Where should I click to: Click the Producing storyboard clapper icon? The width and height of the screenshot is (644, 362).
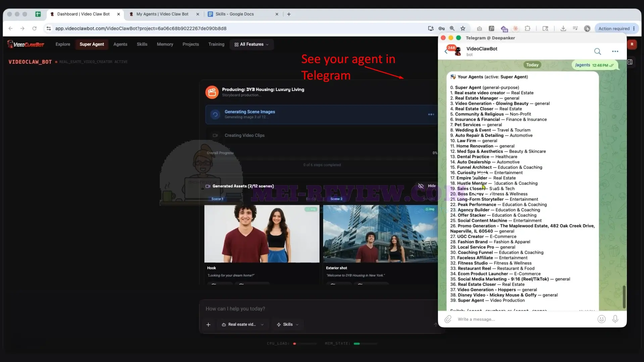pos(212,92)
